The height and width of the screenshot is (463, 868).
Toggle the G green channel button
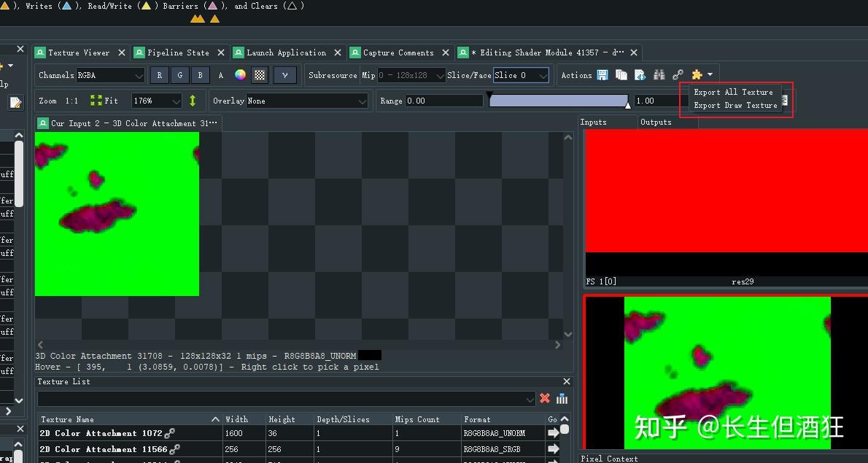point(179,75)
